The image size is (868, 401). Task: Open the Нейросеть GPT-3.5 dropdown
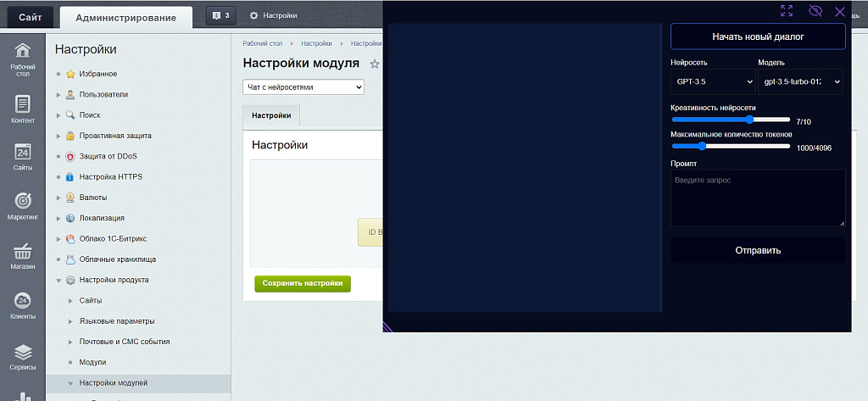pos(712,81)
